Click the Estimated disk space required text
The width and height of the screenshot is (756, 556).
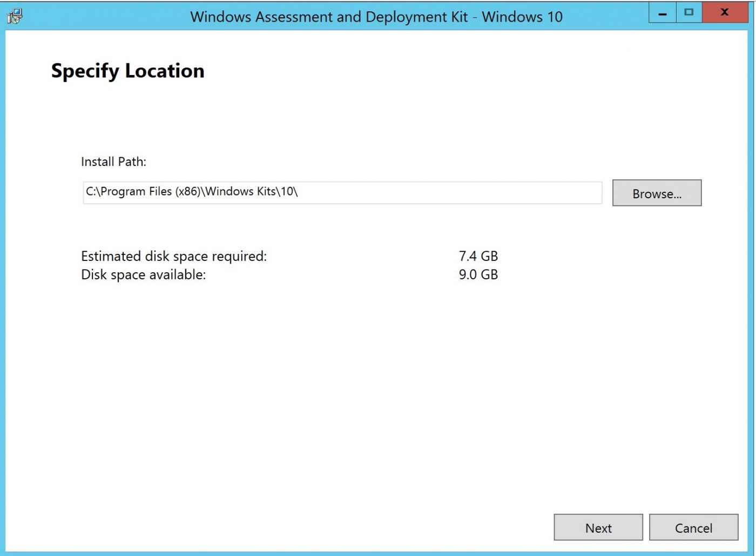tap(174, 256)
